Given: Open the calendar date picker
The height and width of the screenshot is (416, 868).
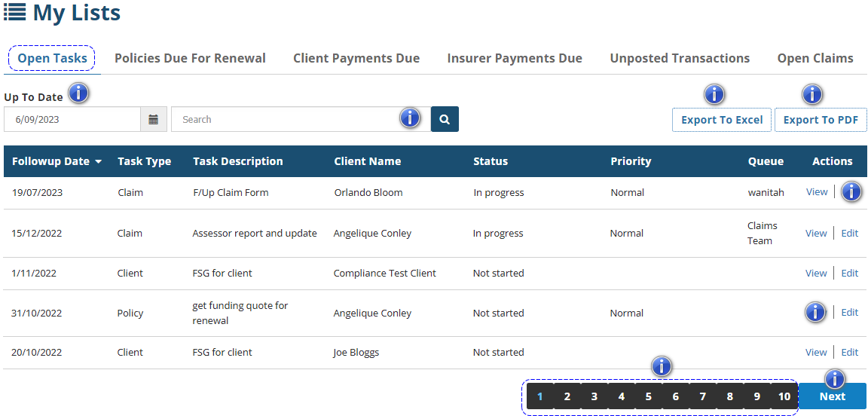Looking at the screenshot, I should pos(153,119).
